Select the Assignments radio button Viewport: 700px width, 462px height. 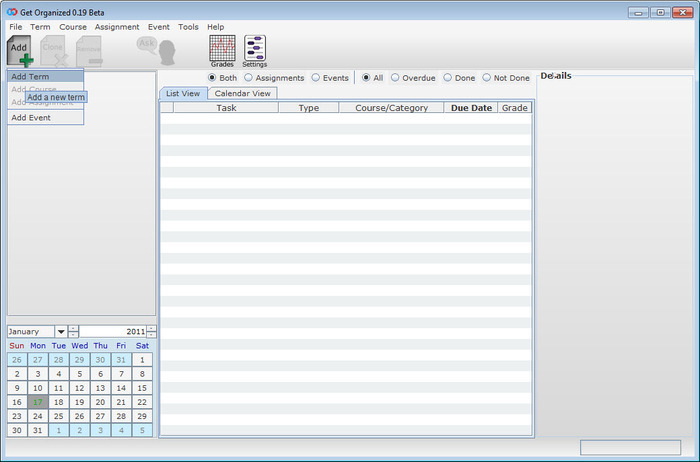click(249, 78)
